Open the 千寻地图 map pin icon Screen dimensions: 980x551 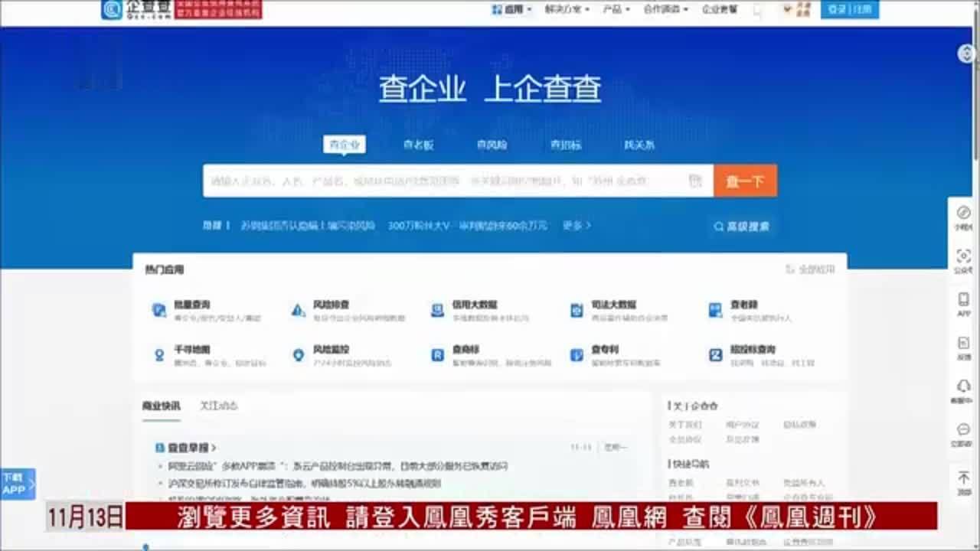tap(158, 355)
